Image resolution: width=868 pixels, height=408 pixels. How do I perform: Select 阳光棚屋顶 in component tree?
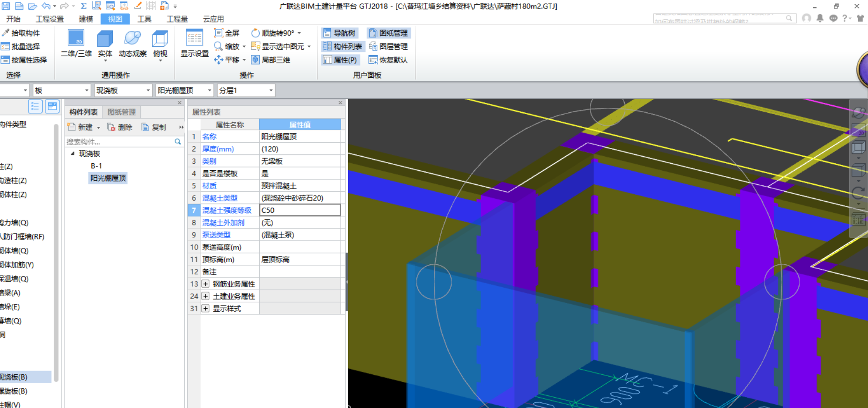tap(108, 178)
